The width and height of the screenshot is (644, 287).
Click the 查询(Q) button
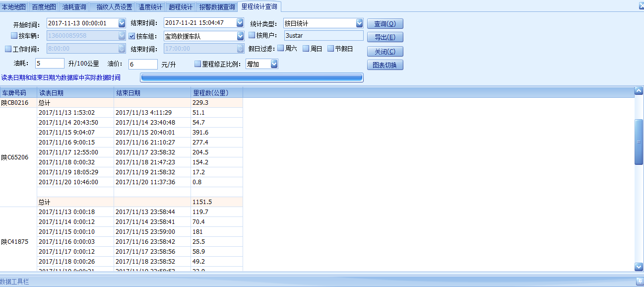click(x=385, y=24)
